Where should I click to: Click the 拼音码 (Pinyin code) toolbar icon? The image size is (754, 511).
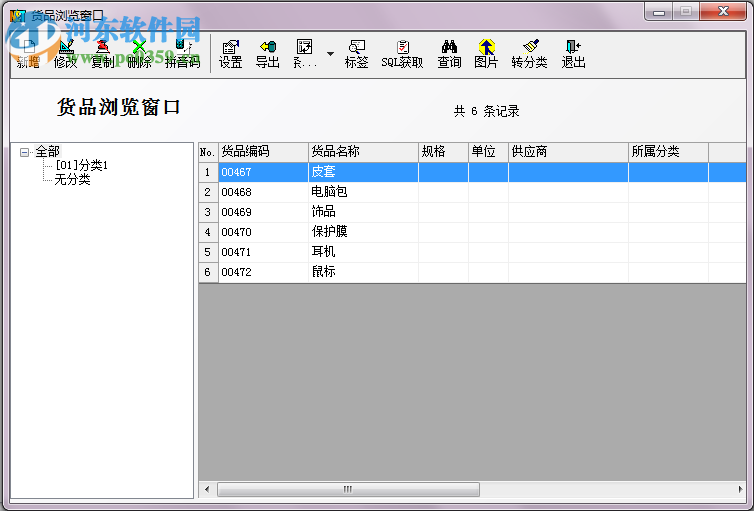182,53
